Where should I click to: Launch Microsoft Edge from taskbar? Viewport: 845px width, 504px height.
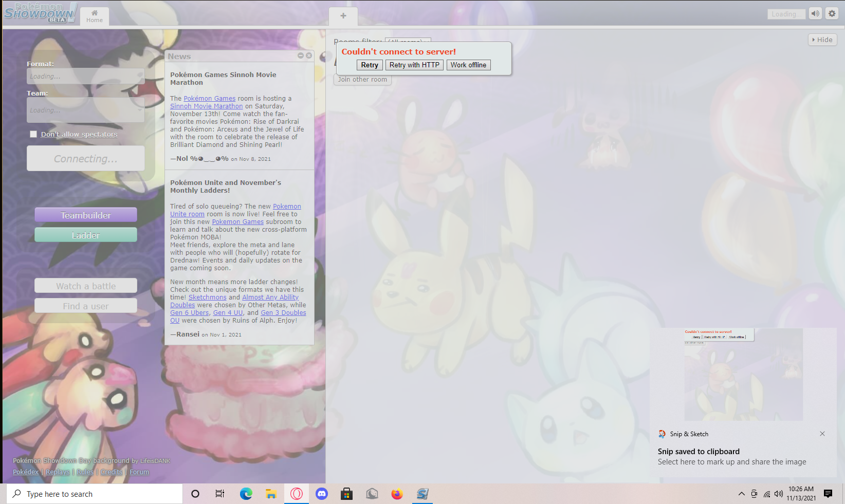(x=246, y=494)
